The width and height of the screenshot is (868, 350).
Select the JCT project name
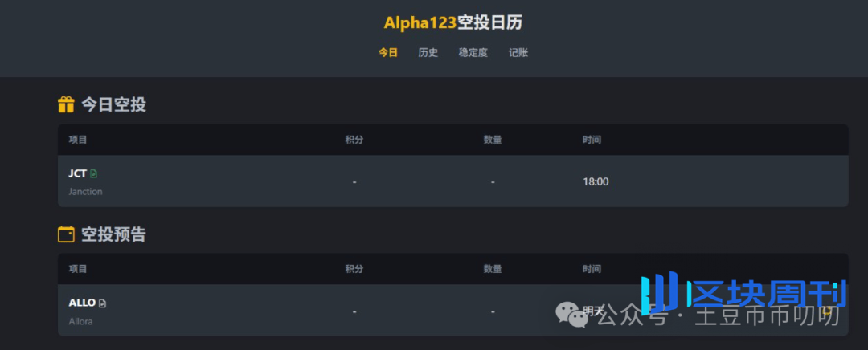[77, 173]
